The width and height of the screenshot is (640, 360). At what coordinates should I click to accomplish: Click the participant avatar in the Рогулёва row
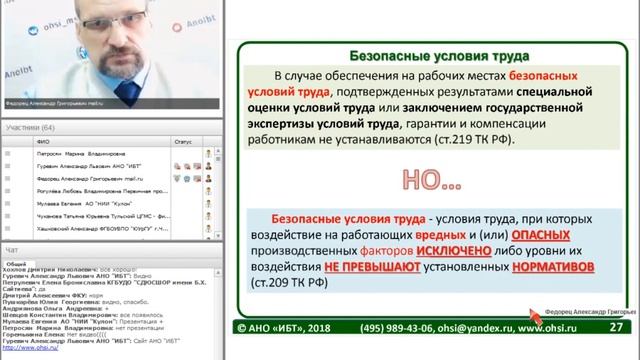[209, 191]
